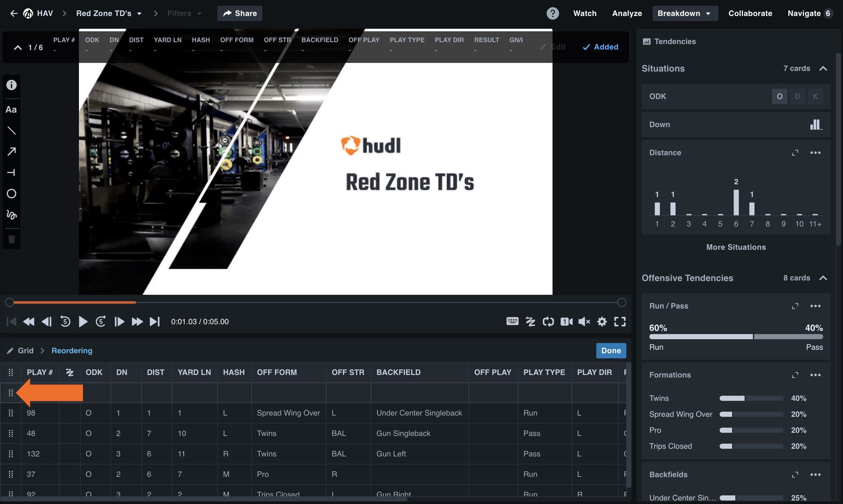Select K in the ODK card
This screenshot has height=504, width=843.
coord(816,96)
